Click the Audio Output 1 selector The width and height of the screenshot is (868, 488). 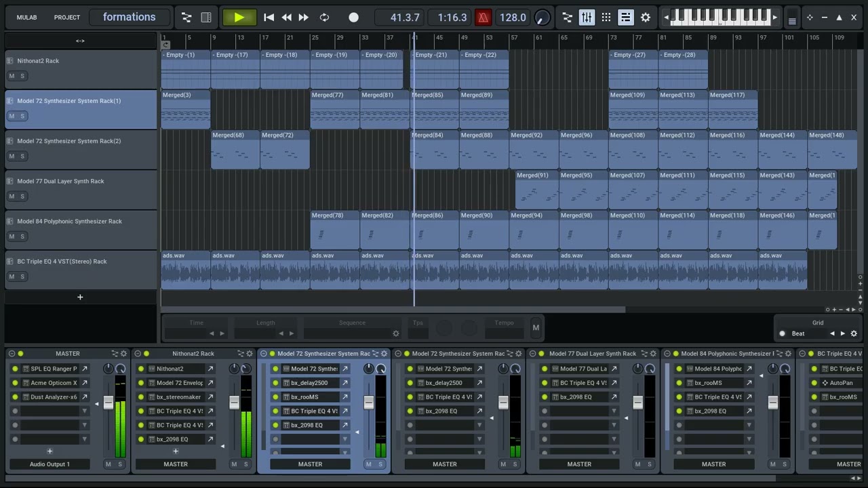point(50,464)
